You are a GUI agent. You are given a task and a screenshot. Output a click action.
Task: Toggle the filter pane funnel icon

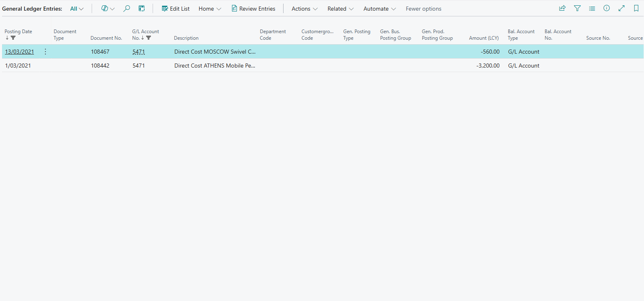coord(577,8)
